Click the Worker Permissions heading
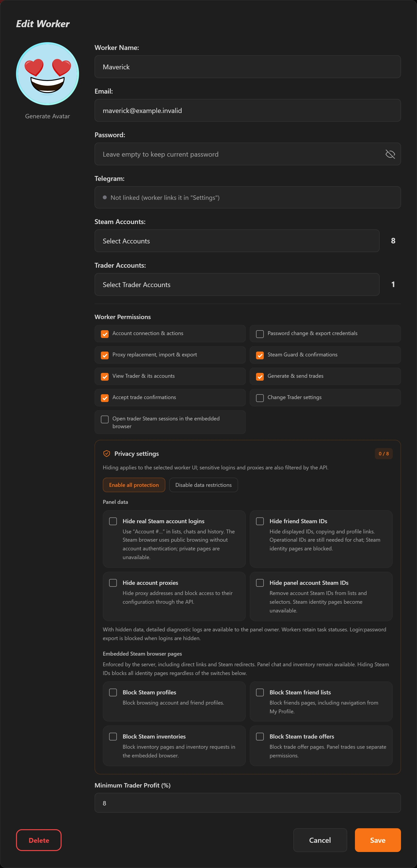Screen dimensions: 417x868 pos(123,317)
